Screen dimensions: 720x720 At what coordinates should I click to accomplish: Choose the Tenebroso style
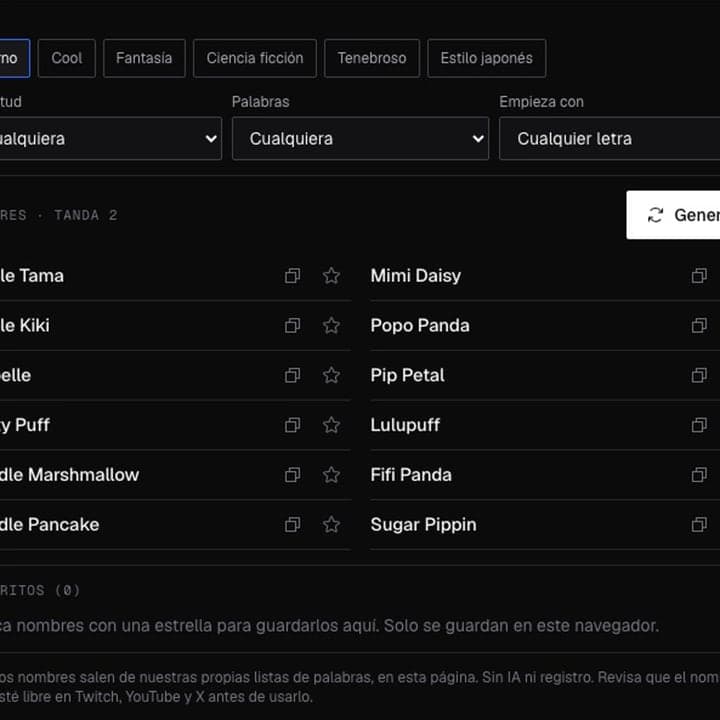click(372, 58)
